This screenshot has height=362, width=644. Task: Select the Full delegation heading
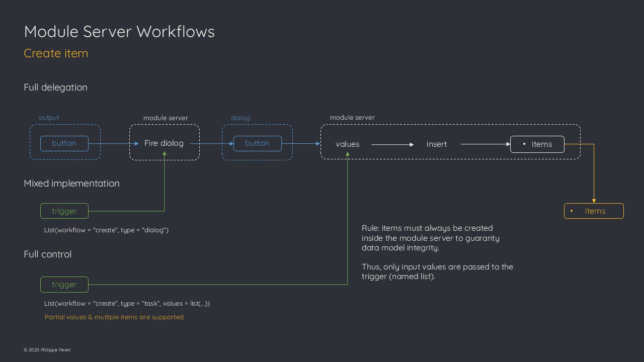click(x=55, y=87)
